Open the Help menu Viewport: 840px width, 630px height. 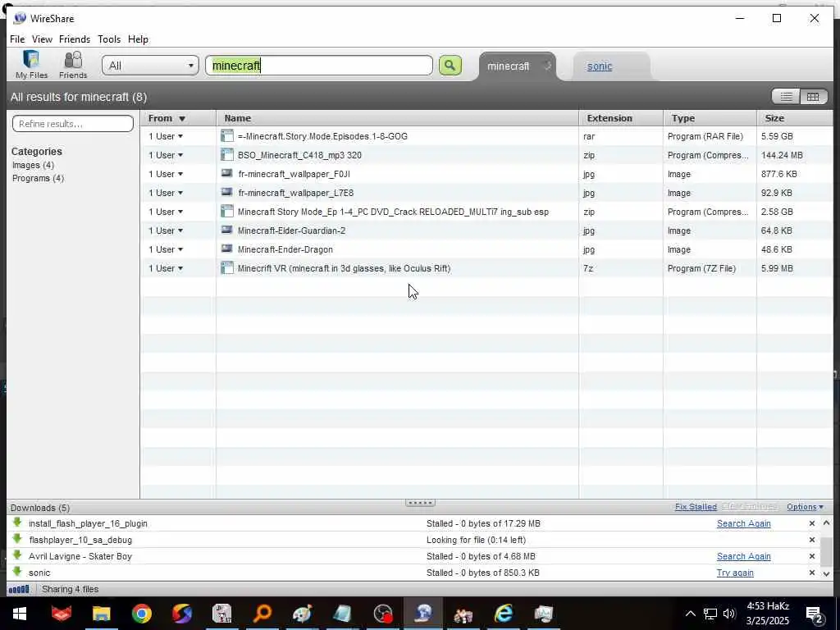[138, 39]
